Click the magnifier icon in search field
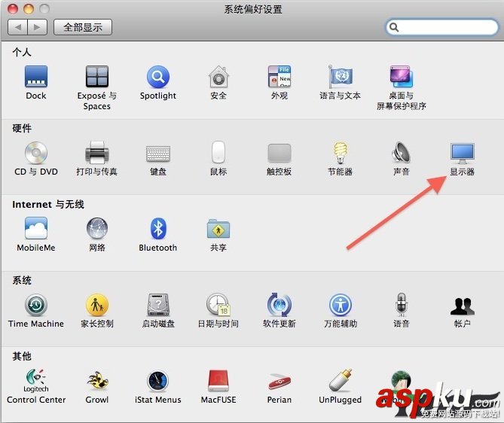Image resolution: width=504 pixels, height=423 pixels. click(394, 28)
